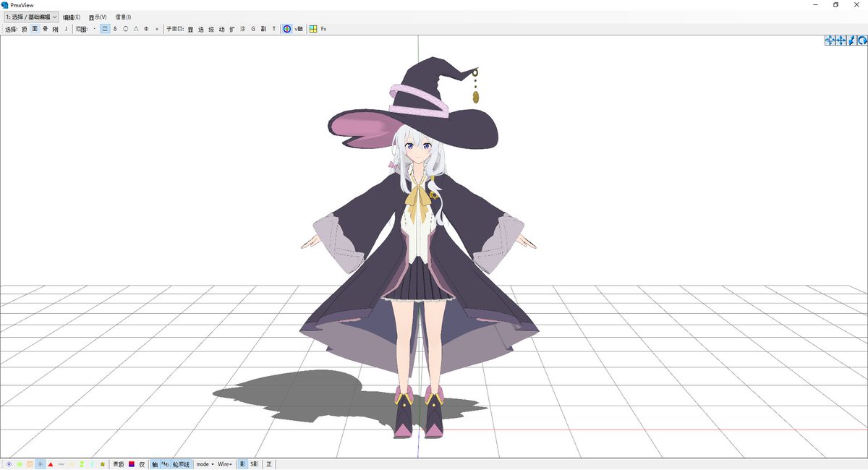Toggle joint selection J
Viewport: 868px width, 470px height.
click(x=66, y=29)
